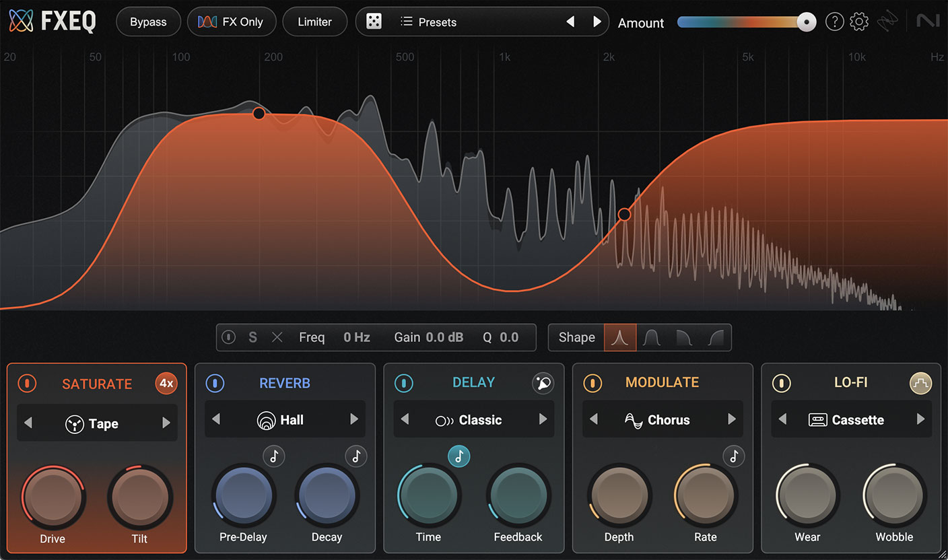948x560 pixels.
Task: Select the LO-FI module title
Action: click(x=850, y=382)
